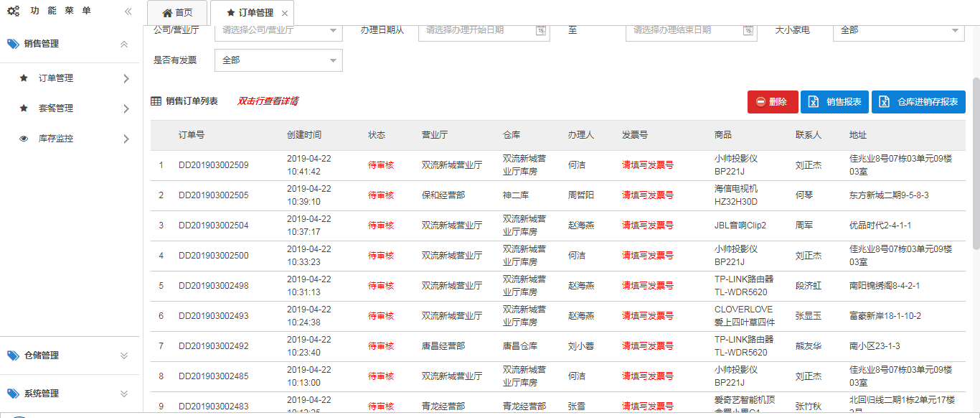
Task: Open 订单管理 in the sidebar
Action: coord(56,78)
